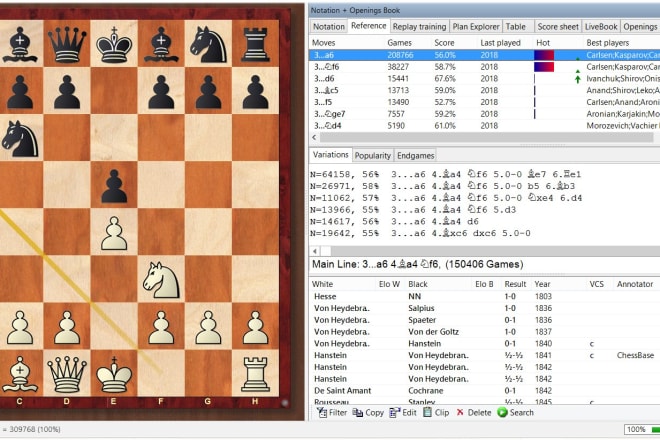660x440 pixels.
Task: Click the ChessBase annotator entry
Action: (635, 355)
